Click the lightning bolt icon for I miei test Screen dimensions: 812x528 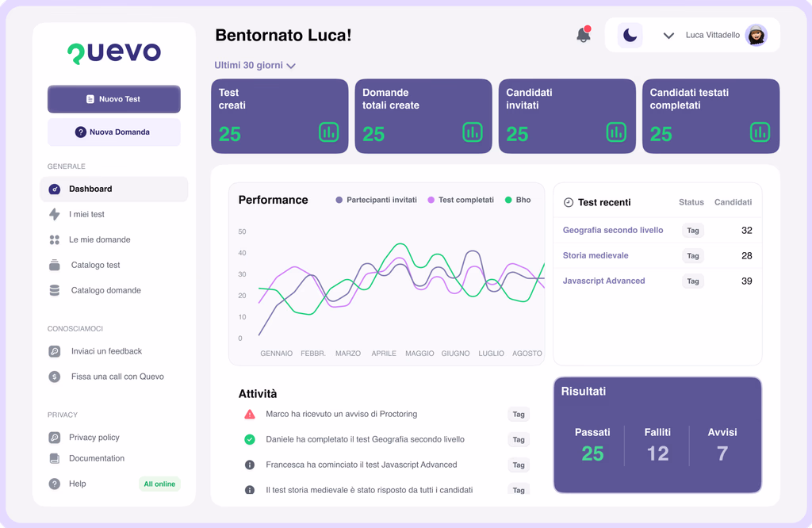[55, 214]
